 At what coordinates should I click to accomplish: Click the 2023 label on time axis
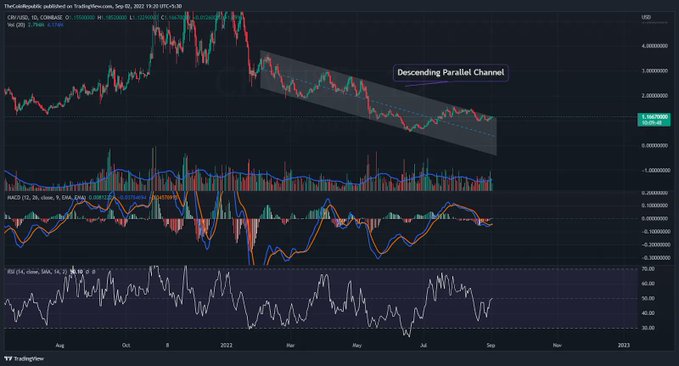pyautogui.click(x=624, y=345)
